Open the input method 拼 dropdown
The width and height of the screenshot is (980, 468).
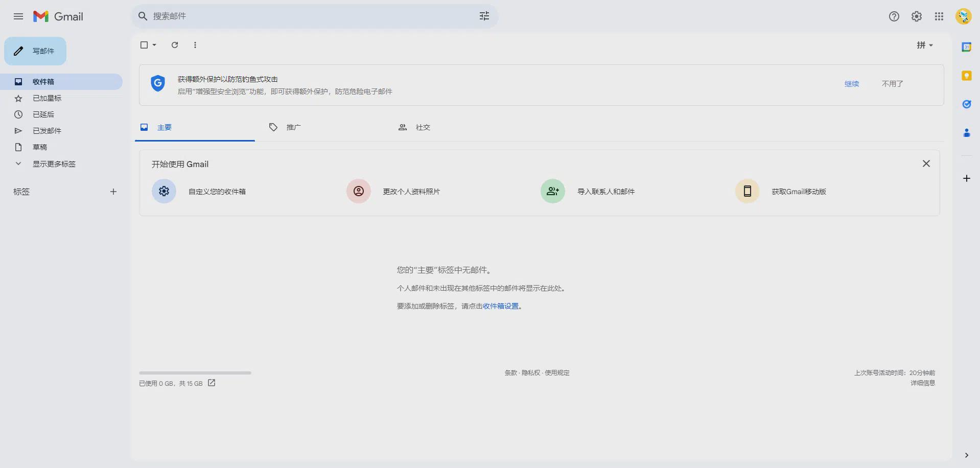point(925,45)
